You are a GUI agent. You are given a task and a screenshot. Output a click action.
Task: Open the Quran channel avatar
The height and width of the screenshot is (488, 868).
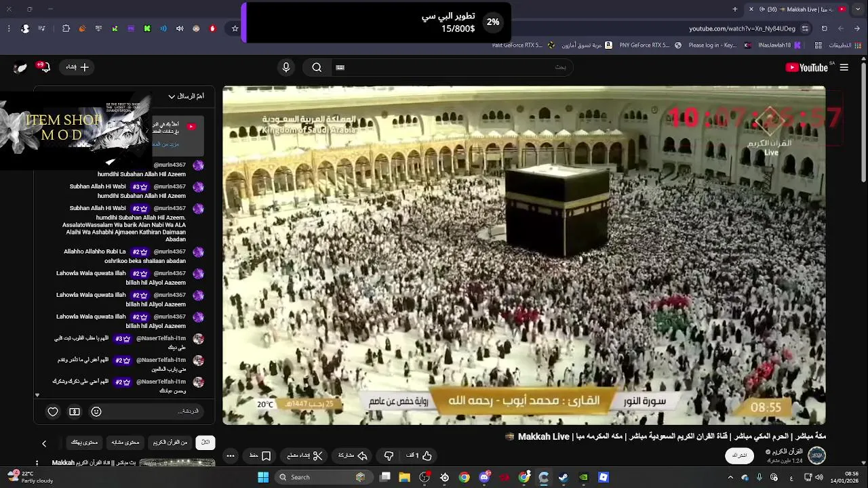[816, 455]
